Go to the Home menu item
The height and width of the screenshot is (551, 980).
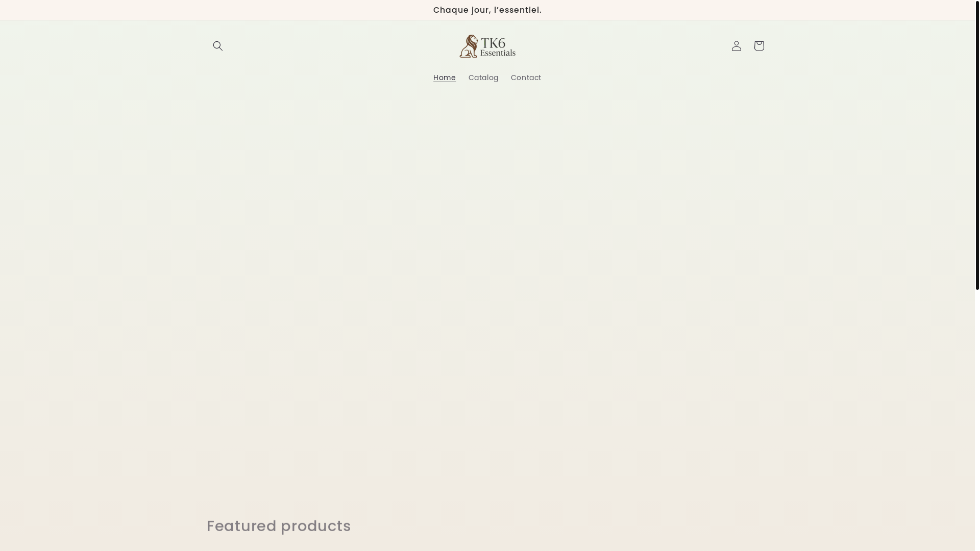tap(445, 78)
